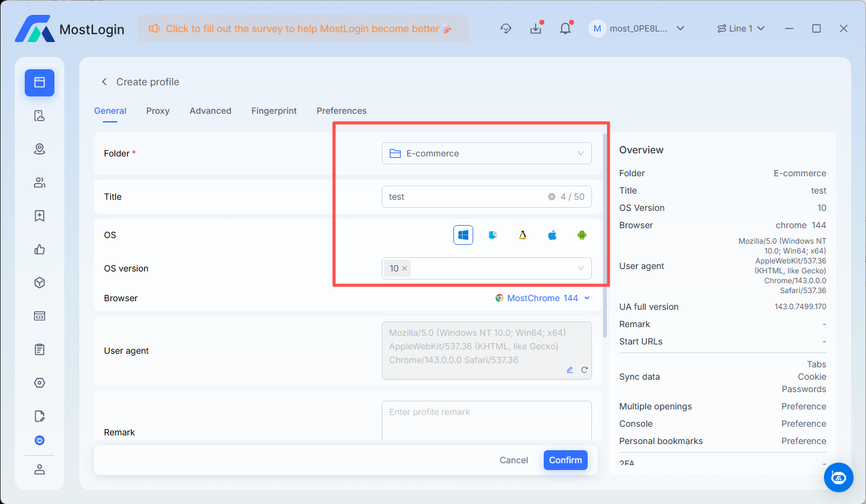Open the downloads icon in header

click(536, 28)
